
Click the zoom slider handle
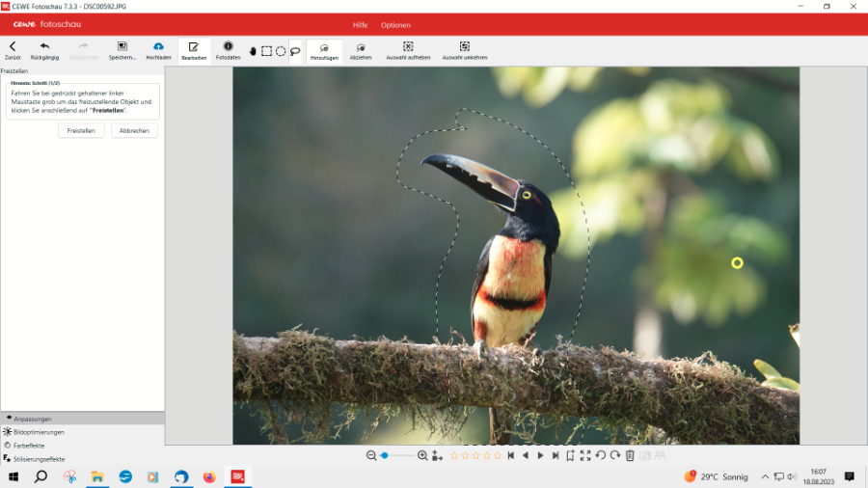pos(384,455)
